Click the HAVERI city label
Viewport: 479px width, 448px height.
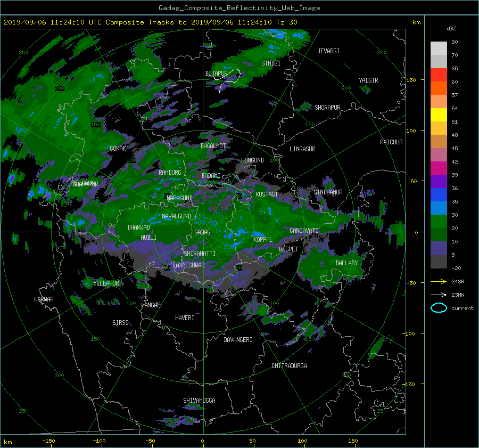pos(185,318)
